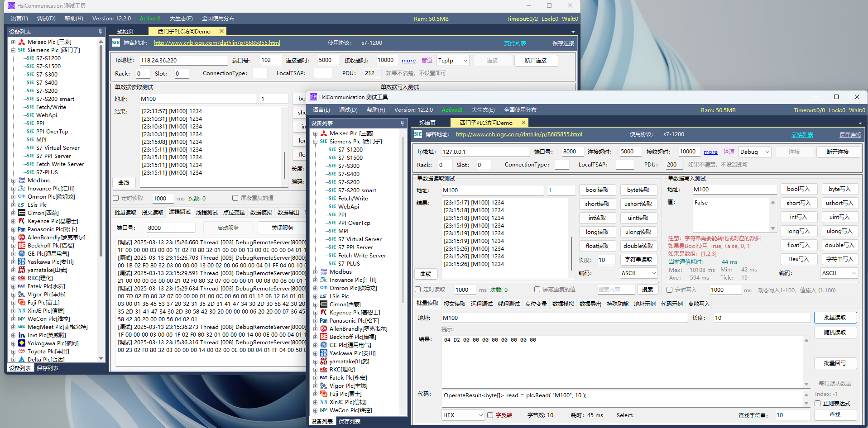Viewport: 868px width, 428px height.
Task: Click Delta Plc icon in back window tree
Action: [22, 360]
